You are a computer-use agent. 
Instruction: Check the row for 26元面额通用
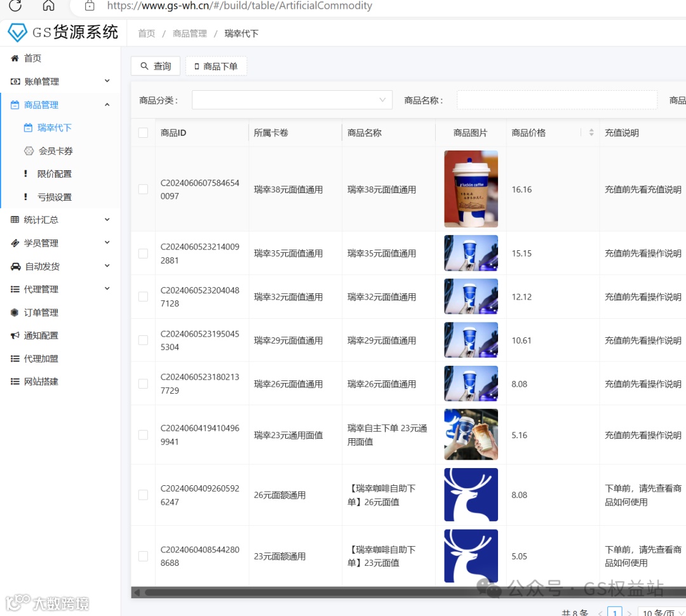[x=143, y=495]
